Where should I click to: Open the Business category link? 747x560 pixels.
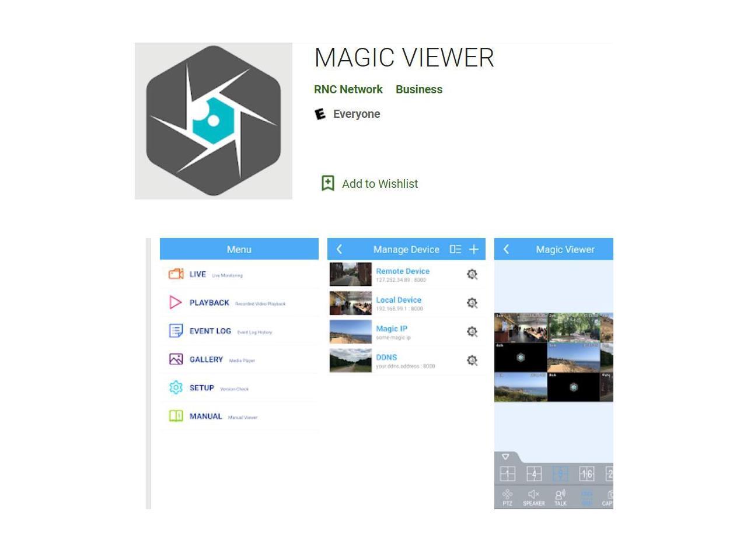click(x=419, y=90)
